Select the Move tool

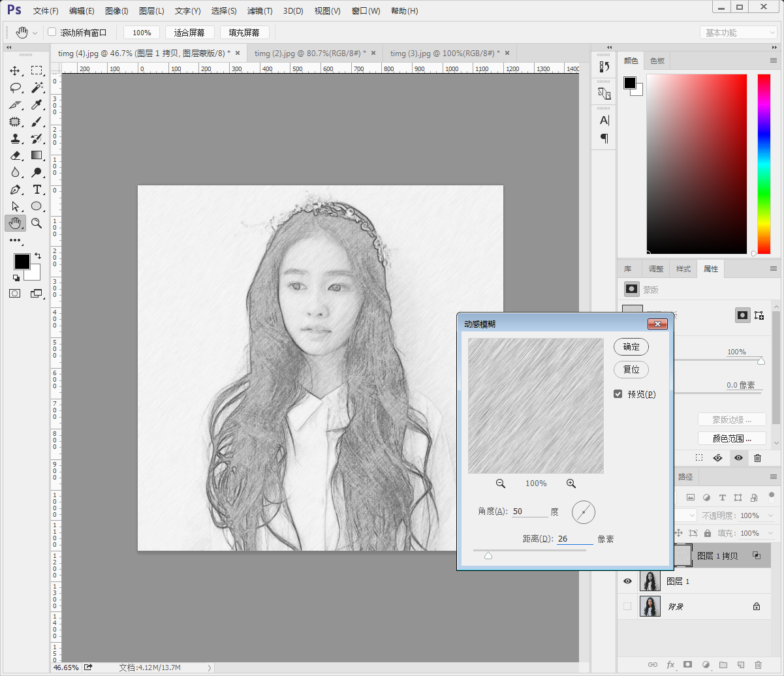coord(15,70)
